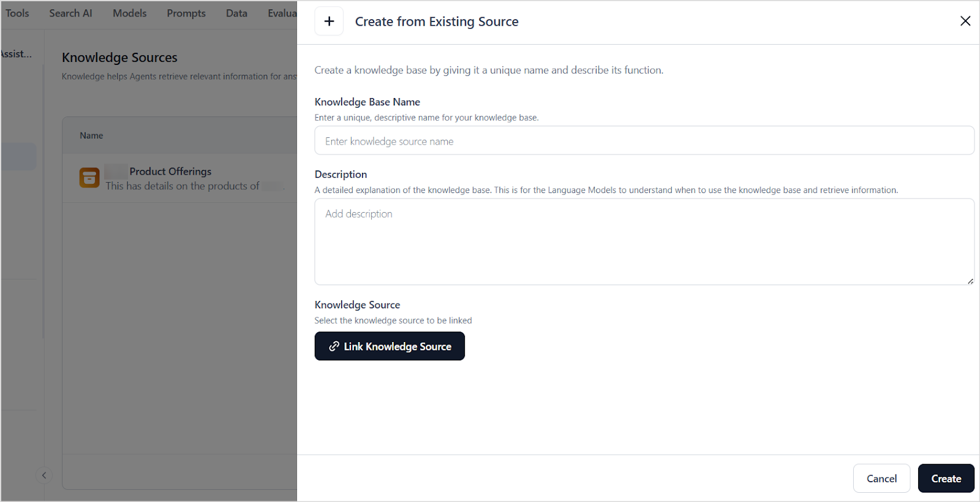Click the resize handle of the description box
980x502 pixels.
[970, 282]
